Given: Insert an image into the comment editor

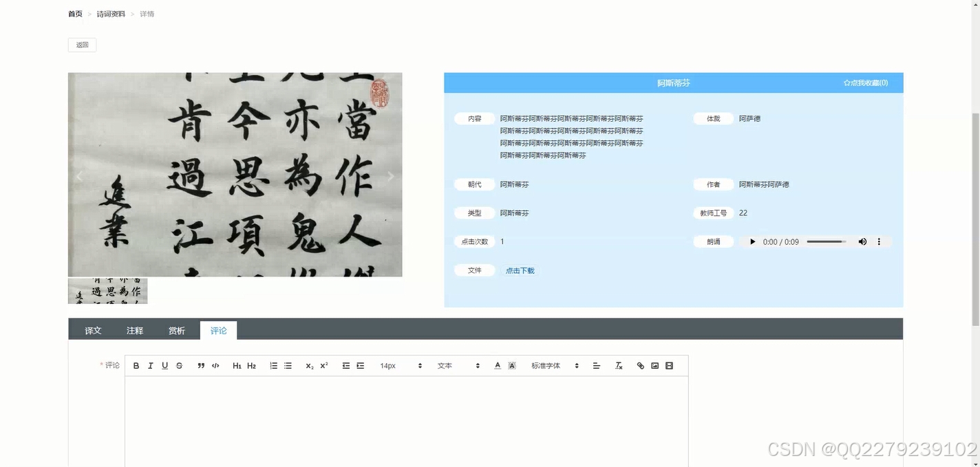Looking at the screenshot, I should click(654, 365).
